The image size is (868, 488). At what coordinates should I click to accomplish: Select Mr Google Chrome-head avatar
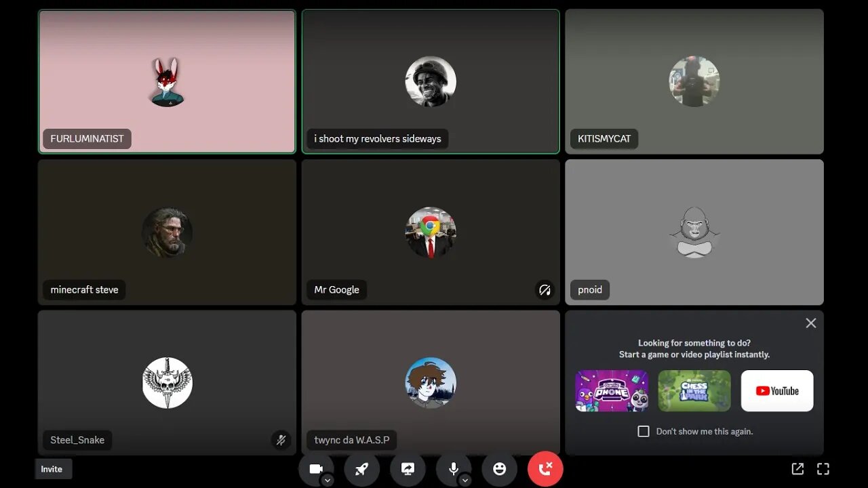(x=431, y=232)
